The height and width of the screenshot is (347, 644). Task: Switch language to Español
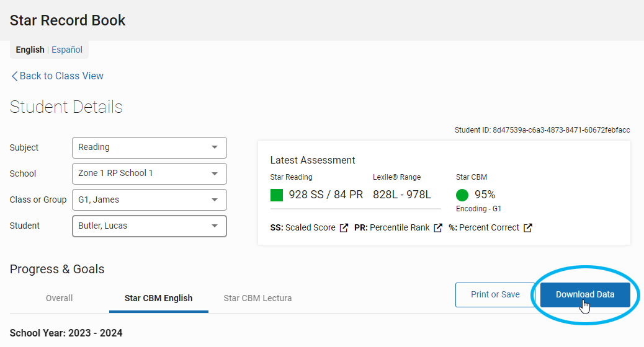click(67, 50)
